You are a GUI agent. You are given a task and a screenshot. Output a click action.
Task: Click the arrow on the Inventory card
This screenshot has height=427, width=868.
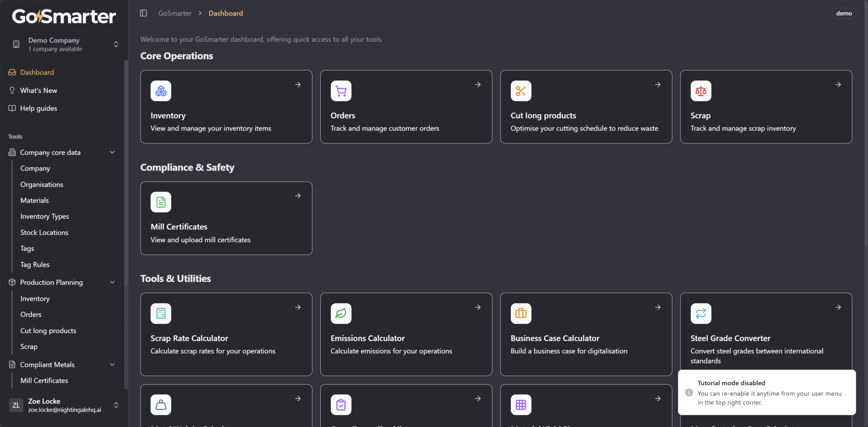298,85
